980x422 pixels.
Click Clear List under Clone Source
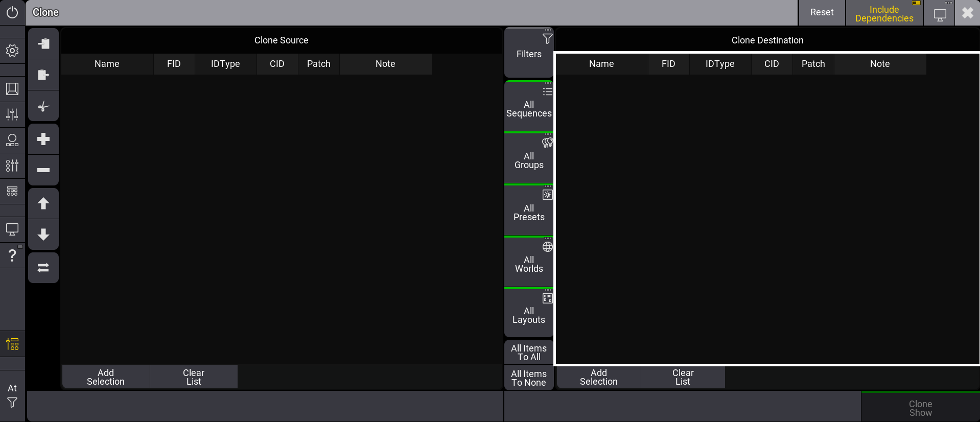(x=194, y=377)
